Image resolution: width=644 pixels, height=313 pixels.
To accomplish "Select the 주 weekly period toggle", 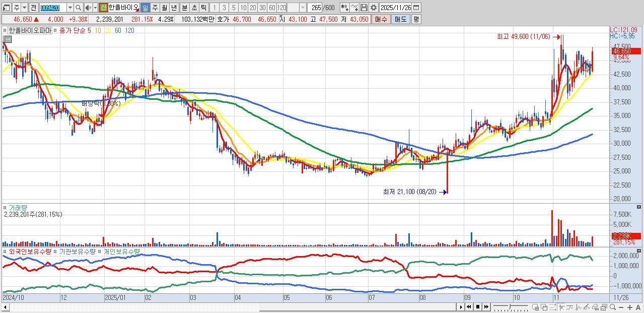I will pyautogui.click(x=155, y=8).
